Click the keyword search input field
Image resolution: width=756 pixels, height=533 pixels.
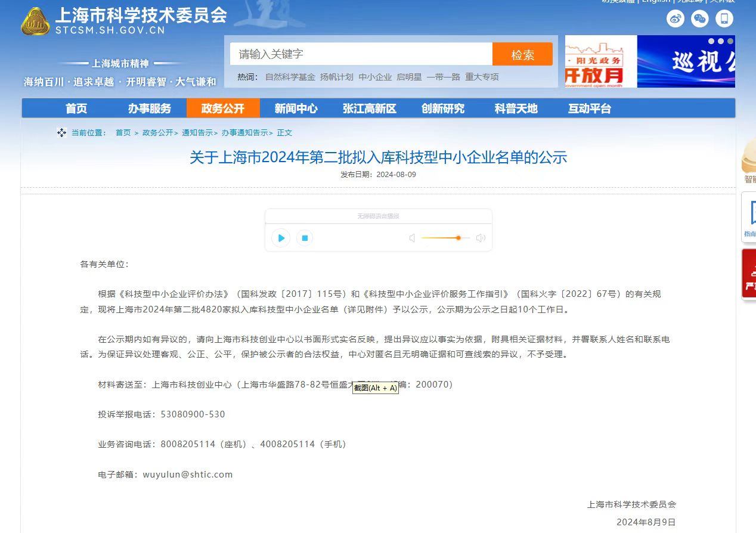361,54
